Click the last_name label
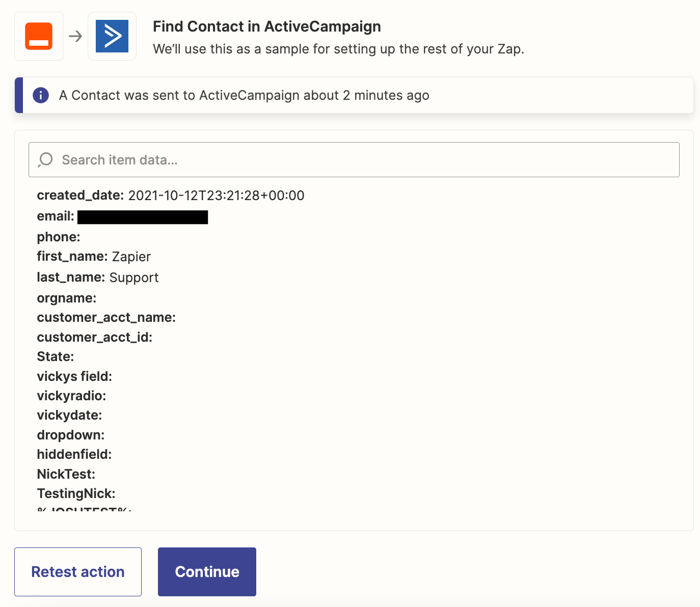Viewport: 700px width, 607px height. (71, 278)
